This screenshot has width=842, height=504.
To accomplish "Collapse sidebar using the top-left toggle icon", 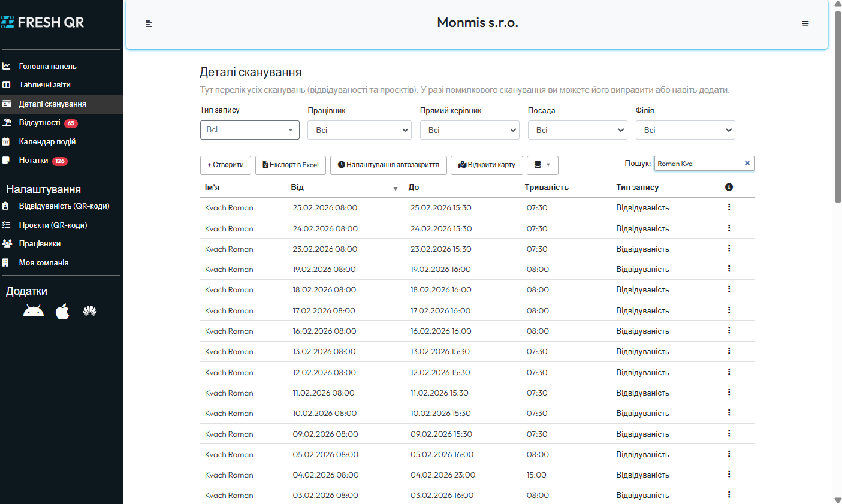I will pyautogui.click(x=149, y=24).
